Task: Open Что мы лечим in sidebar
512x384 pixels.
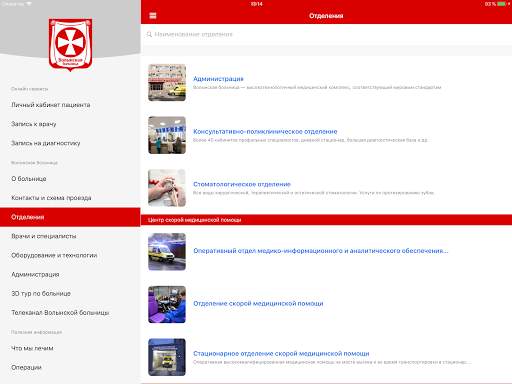Action: 32,348
